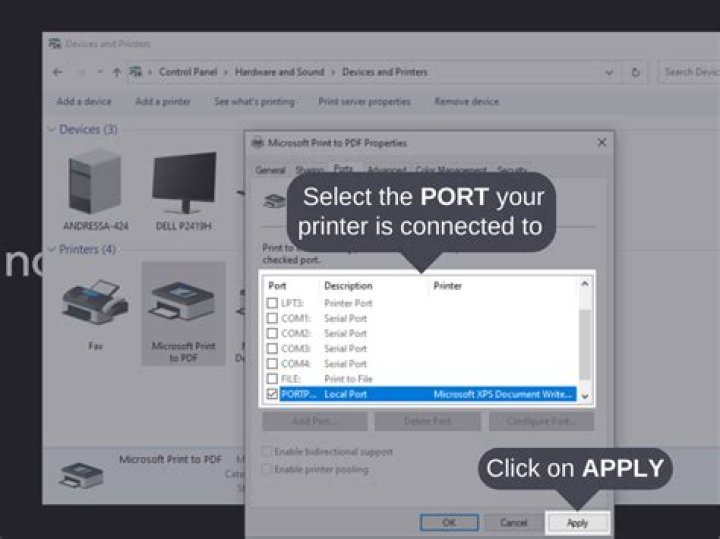Open the Advanced tab in properties

[386, 171]
